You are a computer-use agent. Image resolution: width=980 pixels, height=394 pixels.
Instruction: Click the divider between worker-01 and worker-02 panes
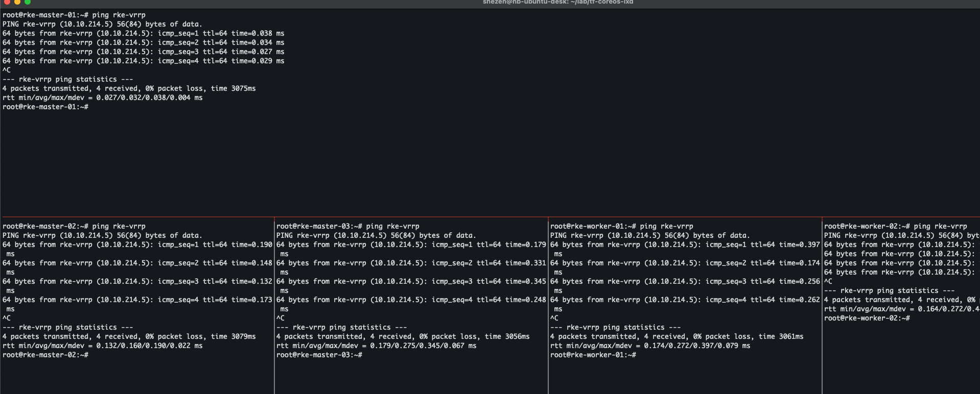click(822, 306)
